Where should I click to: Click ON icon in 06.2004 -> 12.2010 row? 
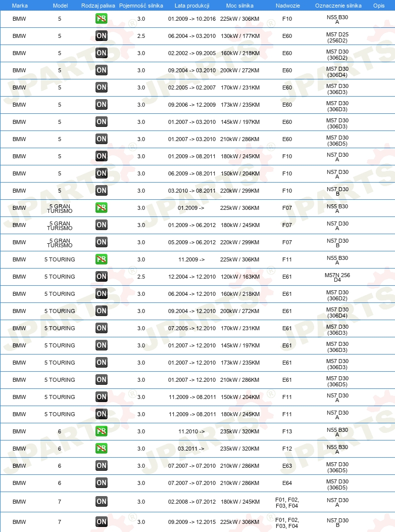[102, 294]
